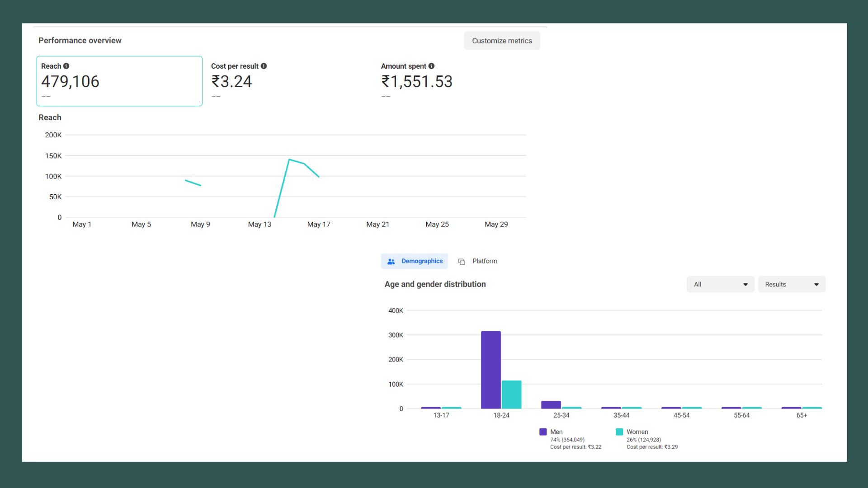This screenshot has width=868, height=488.
Task: Click the ₹3.24 cost value
Action: pos(231,82)
